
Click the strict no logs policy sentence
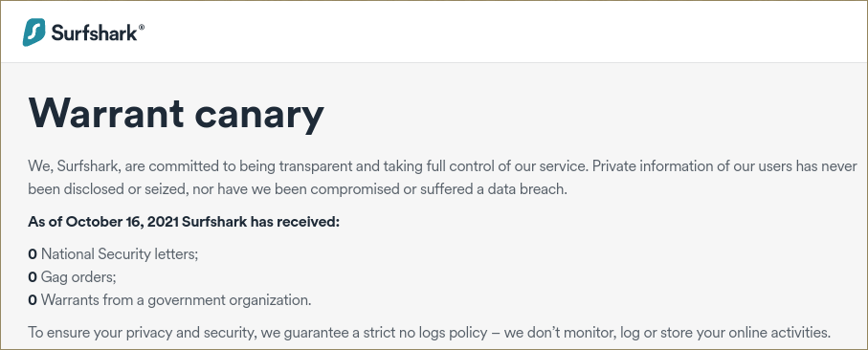(430, 333)
